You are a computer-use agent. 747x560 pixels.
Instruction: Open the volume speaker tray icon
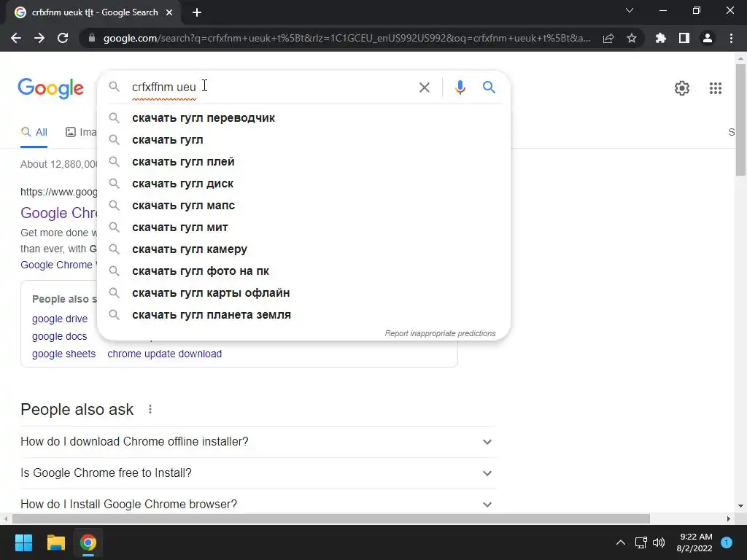pos(659,542)
